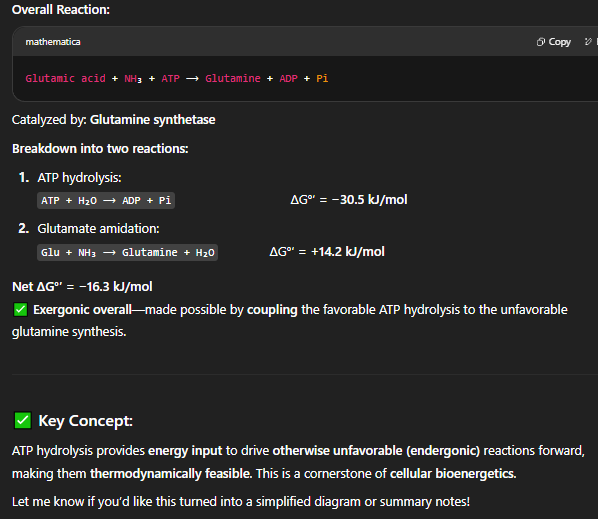
Task: Click the 'Glutamate amidation:' list item
Action: pyautogui.click(x=98, y=229)
